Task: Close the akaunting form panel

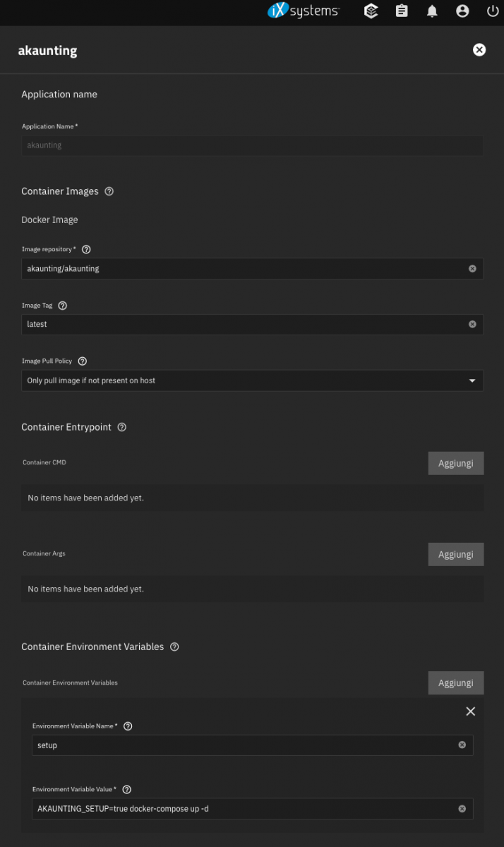Action: 479,49
